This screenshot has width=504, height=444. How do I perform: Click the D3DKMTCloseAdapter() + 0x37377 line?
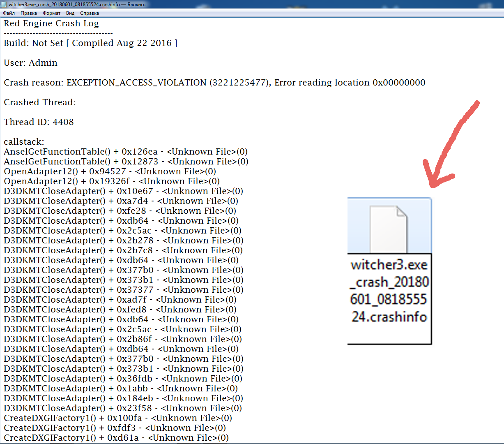tap(124, 290)
